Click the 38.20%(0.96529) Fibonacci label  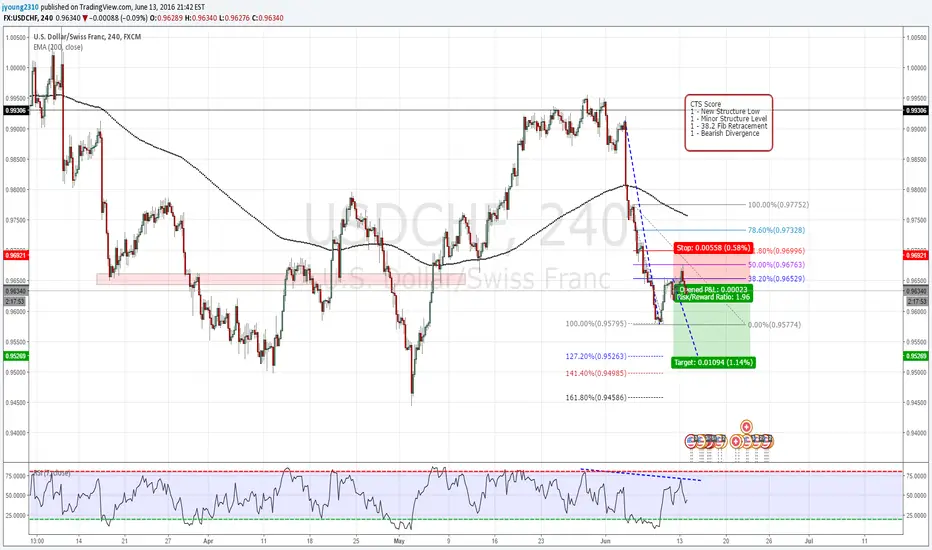pyautogui.click(x=776, y=278)
